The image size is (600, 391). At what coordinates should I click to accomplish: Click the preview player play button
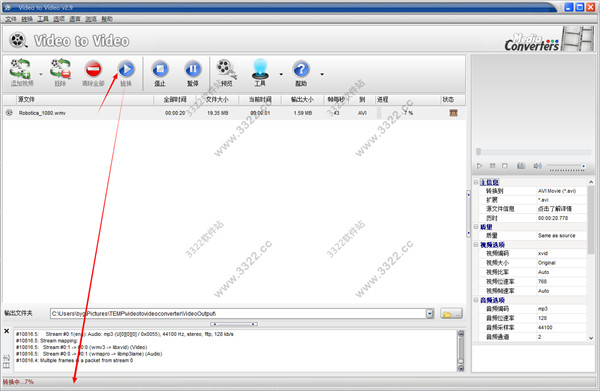click(479, 166)
